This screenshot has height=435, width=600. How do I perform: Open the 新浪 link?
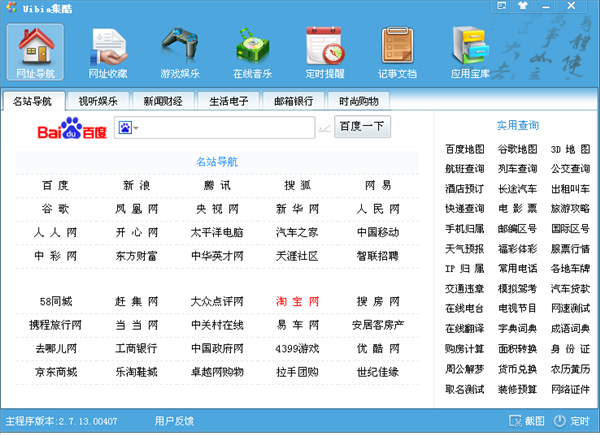click(137, 186)
